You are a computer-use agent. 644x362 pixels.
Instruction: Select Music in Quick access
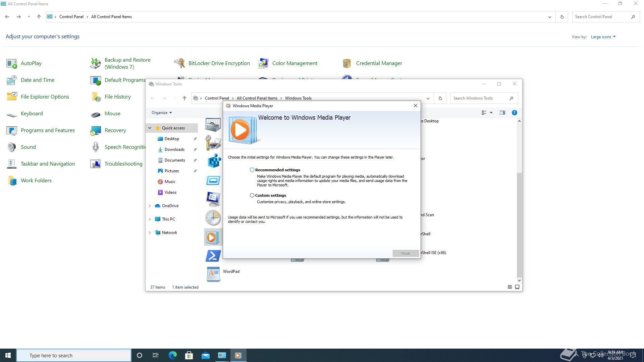pos(170,182)
